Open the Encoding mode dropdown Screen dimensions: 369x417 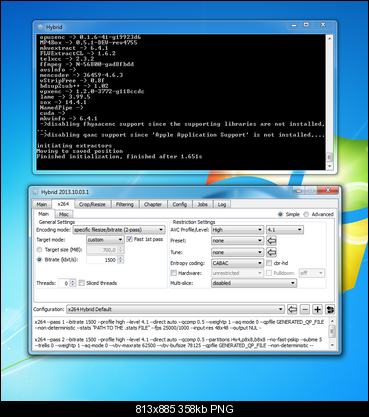(x=119, y=230)
